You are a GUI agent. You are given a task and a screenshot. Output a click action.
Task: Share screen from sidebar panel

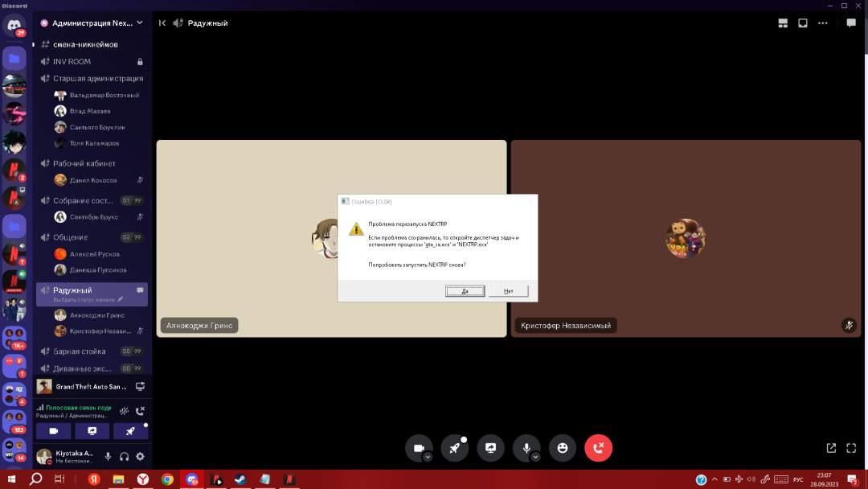pos(92,431)
